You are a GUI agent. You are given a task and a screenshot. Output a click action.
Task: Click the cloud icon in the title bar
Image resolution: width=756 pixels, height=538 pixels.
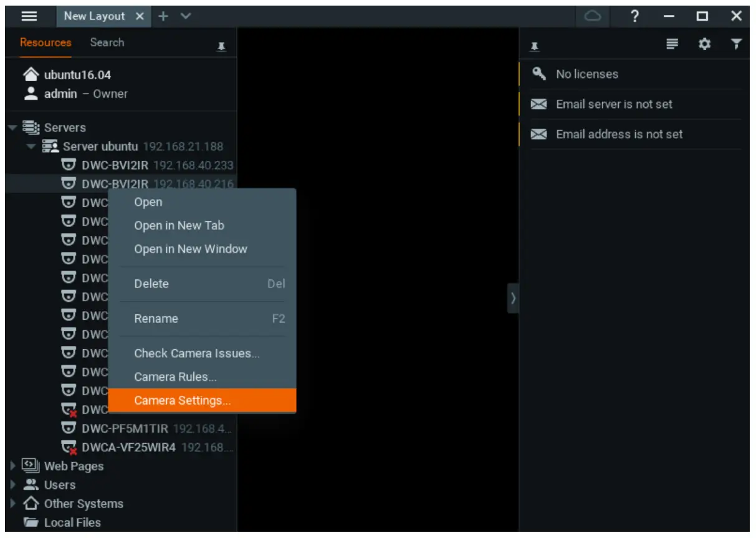[x=592, y=17]
